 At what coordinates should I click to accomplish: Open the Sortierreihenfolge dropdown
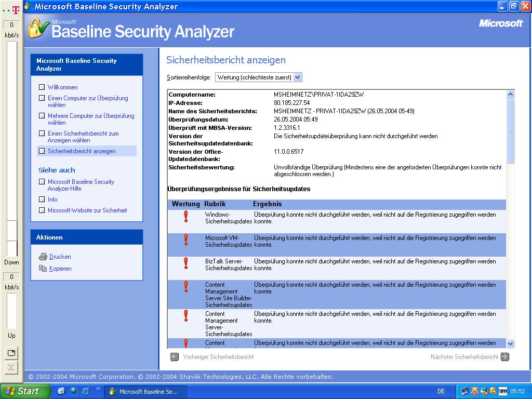coord(297,77)
